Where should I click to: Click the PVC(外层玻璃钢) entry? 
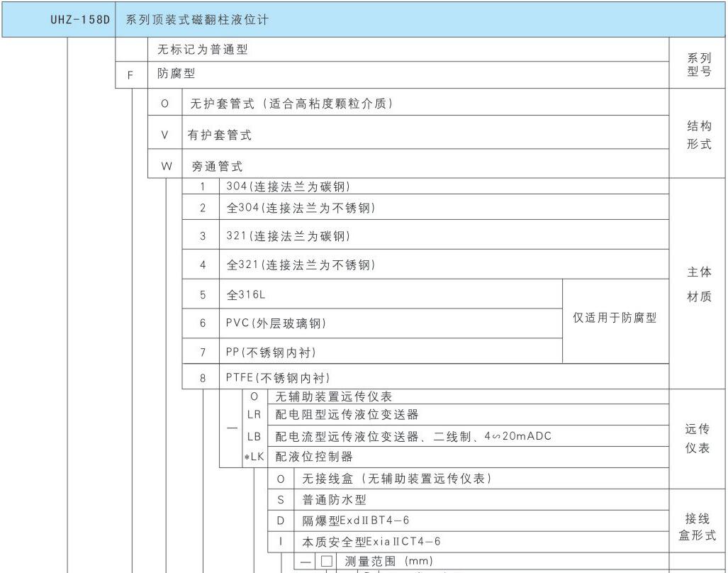click(x=276, y=323)
